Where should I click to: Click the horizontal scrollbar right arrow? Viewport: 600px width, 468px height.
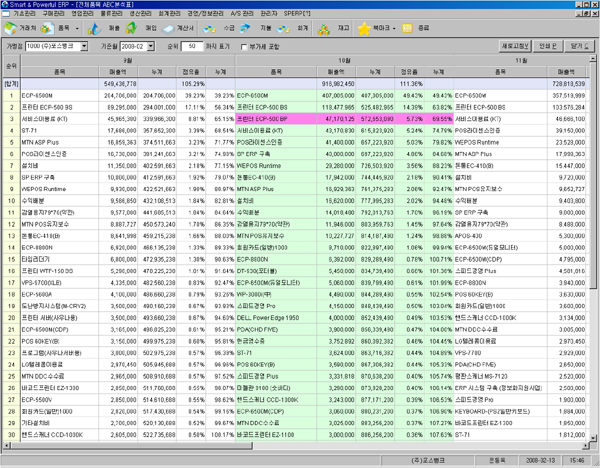click(x=586, y=446)
